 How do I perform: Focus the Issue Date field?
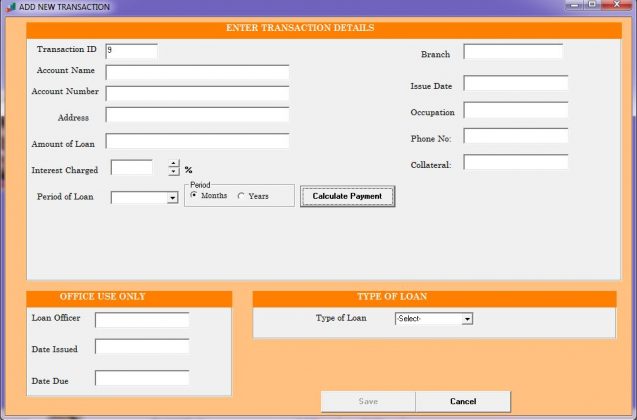click(515, 84)
